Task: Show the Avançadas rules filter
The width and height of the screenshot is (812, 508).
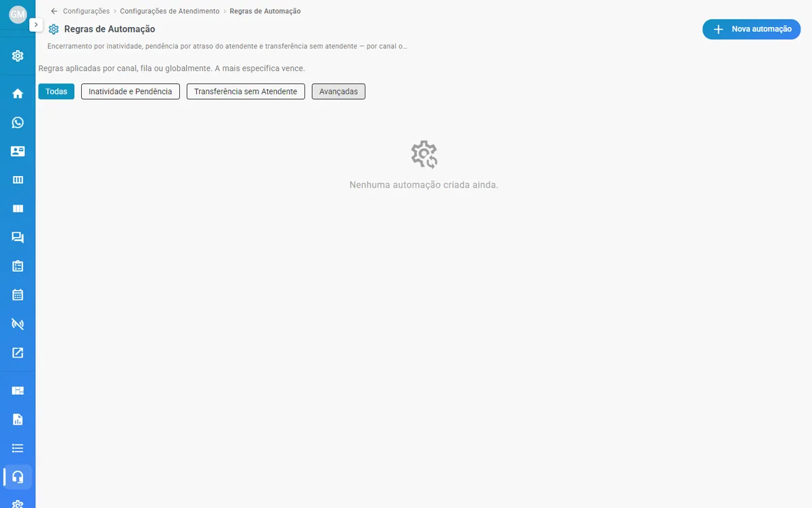Action: click(x=338, y=91)
